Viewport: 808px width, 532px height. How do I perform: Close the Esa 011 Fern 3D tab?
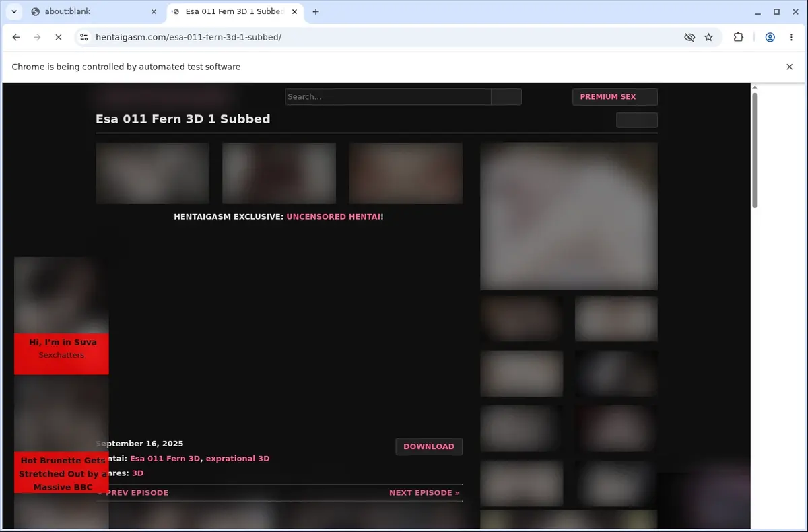pos(294,11)
